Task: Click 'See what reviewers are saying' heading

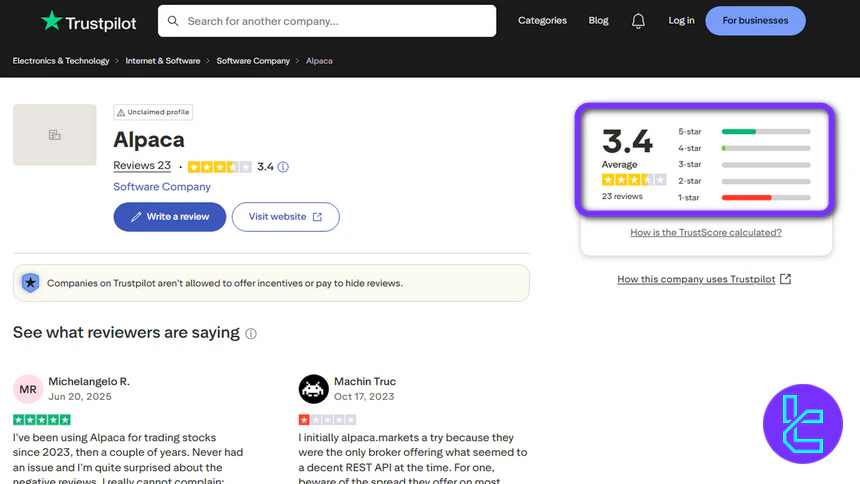Action: click(x=126, y=333)
